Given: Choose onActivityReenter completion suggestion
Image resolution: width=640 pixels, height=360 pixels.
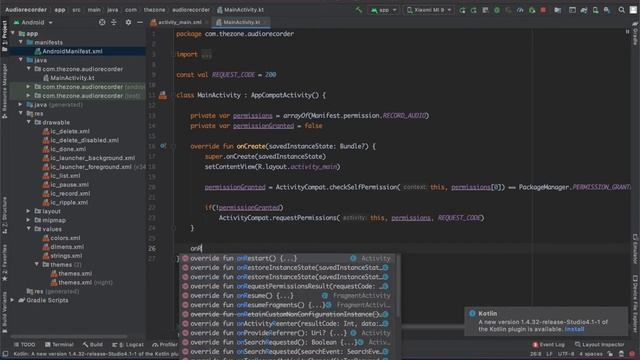Looking at the screenshot, I should click(287, 324).
